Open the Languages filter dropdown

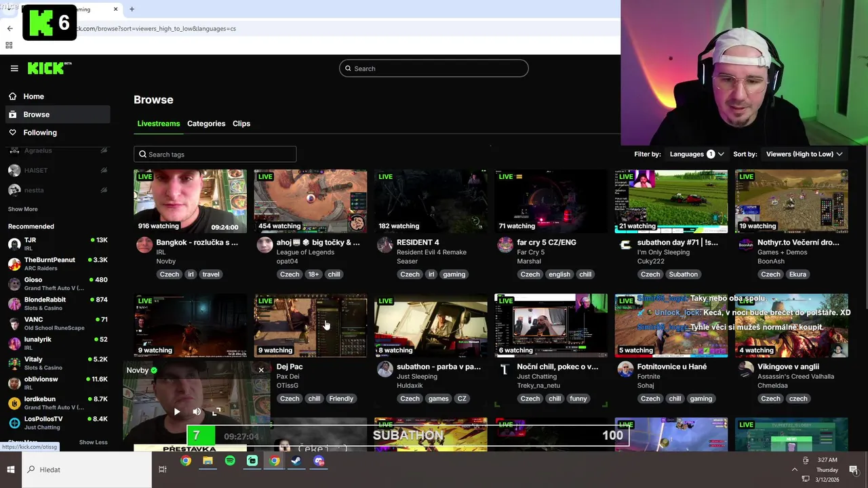point(696,154)
